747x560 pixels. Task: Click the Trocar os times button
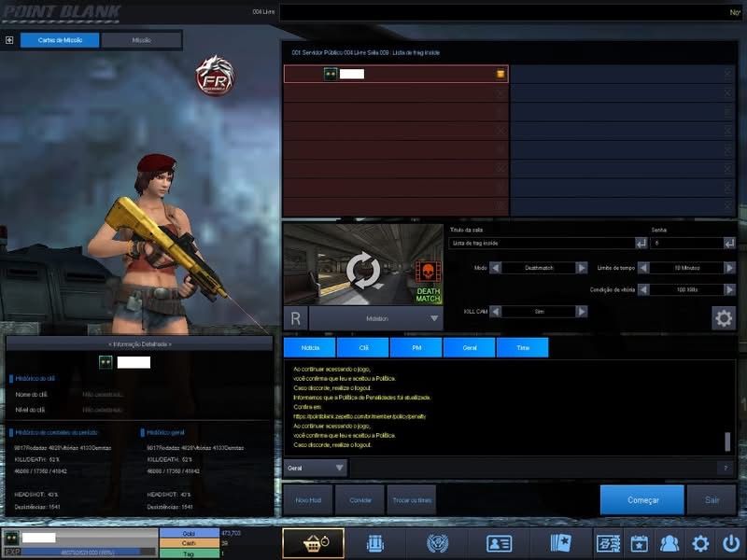tap(412, 500)
